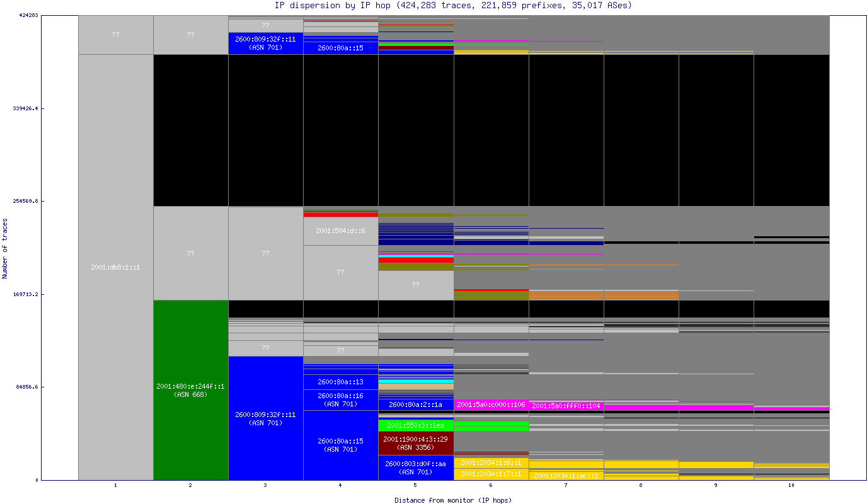Click the blue 2600:80a:2::1a block
Viewport: 867px width, 504px height.
click(x=416, y=404)
